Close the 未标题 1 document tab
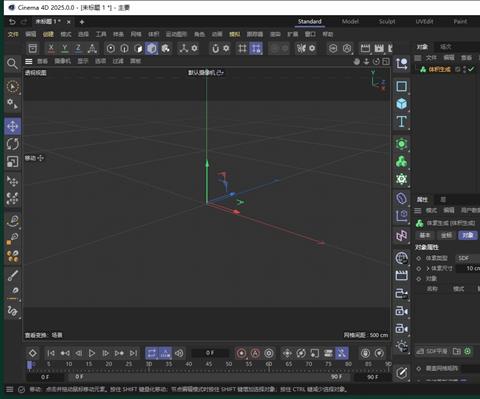This screenshot has width=480, height=399. tap(69, 22)
